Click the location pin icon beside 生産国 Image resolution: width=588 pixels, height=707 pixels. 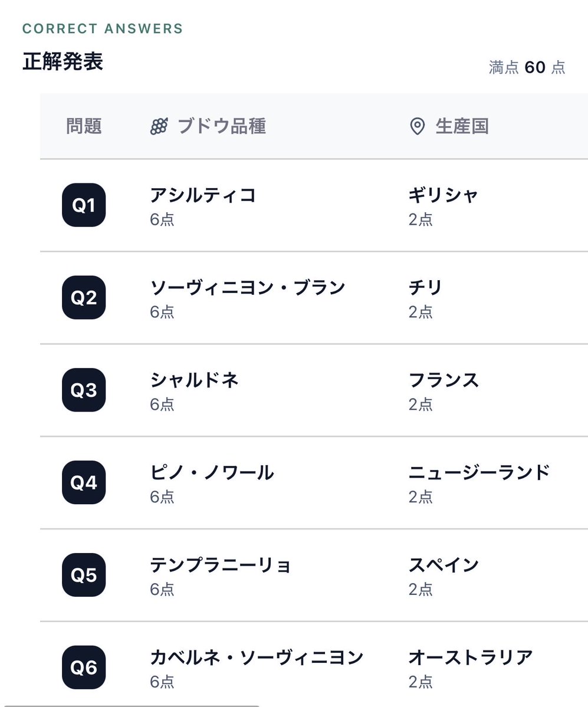click(418, 126)
